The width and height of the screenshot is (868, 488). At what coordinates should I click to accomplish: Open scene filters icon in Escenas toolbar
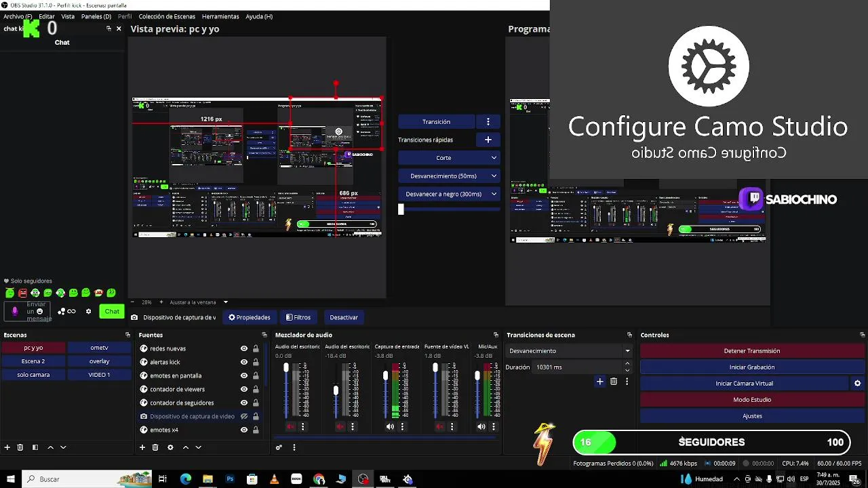[x=35, y=447]
